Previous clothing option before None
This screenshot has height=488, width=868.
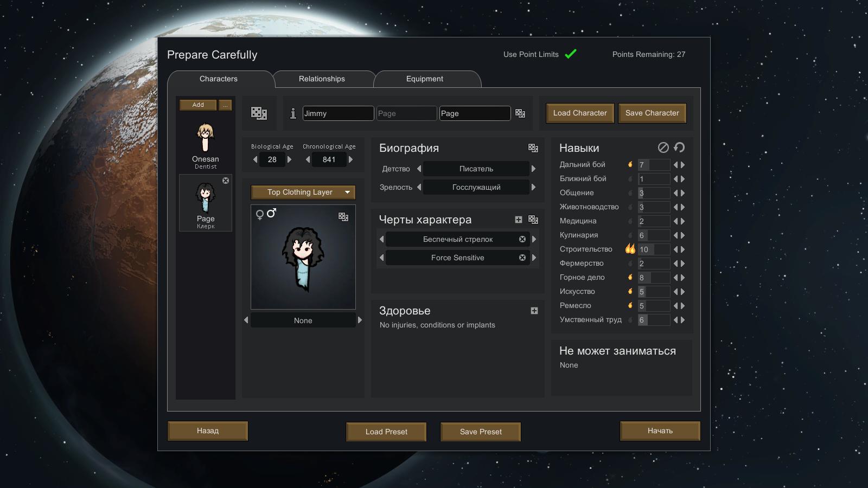click(246, 320)
